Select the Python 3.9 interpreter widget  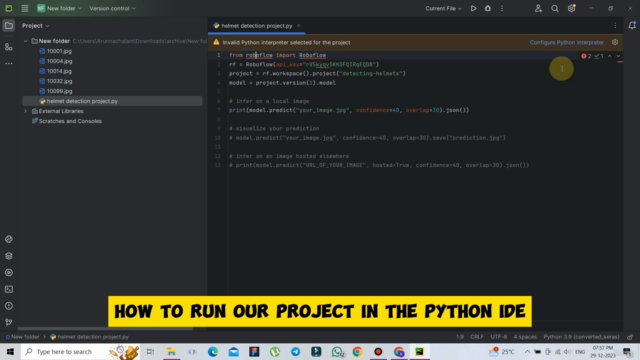pos(581,337)
